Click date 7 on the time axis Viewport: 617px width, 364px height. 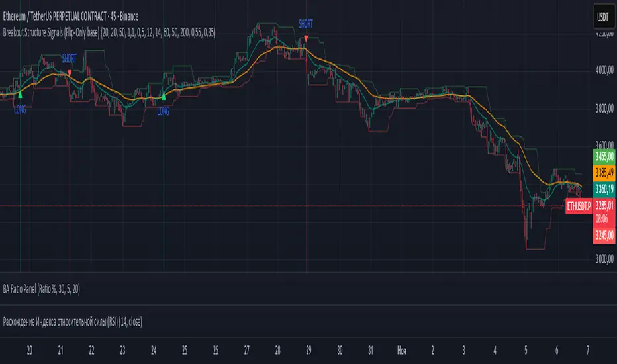coord(588,350)
